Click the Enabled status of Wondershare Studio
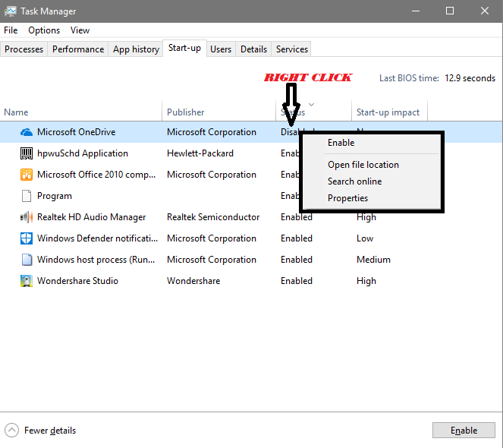This screenshot has width=503, height=448. [297, 281]
